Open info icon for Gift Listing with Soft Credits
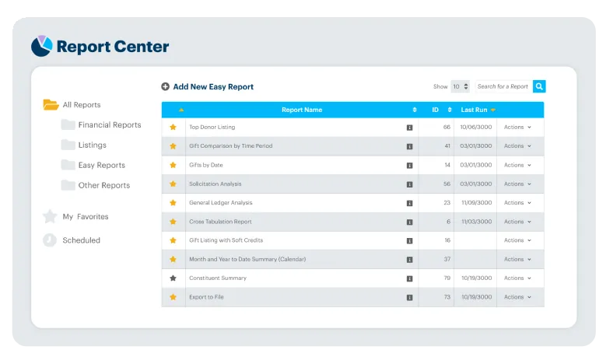 (410, 241)
